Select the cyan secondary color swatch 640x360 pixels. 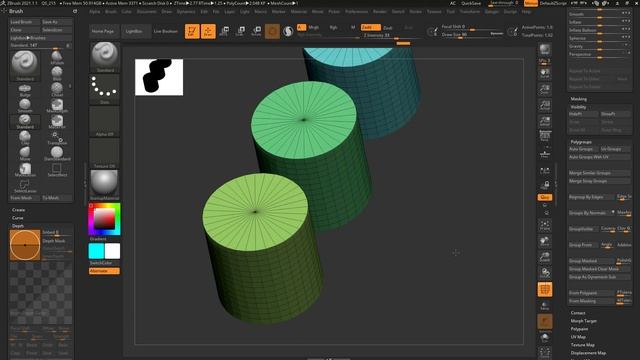point(96,251)
